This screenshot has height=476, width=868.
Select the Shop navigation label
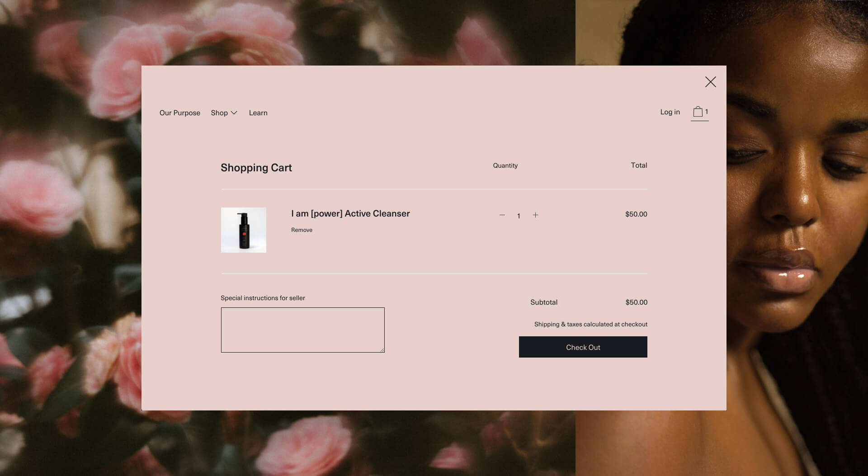click(x=219, y=113)
